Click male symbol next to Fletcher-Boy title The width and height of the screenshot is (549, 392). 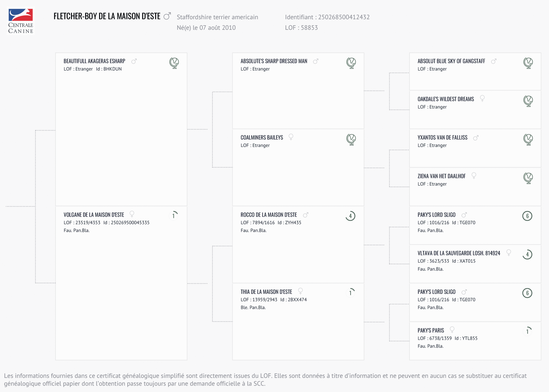[167, 16]
